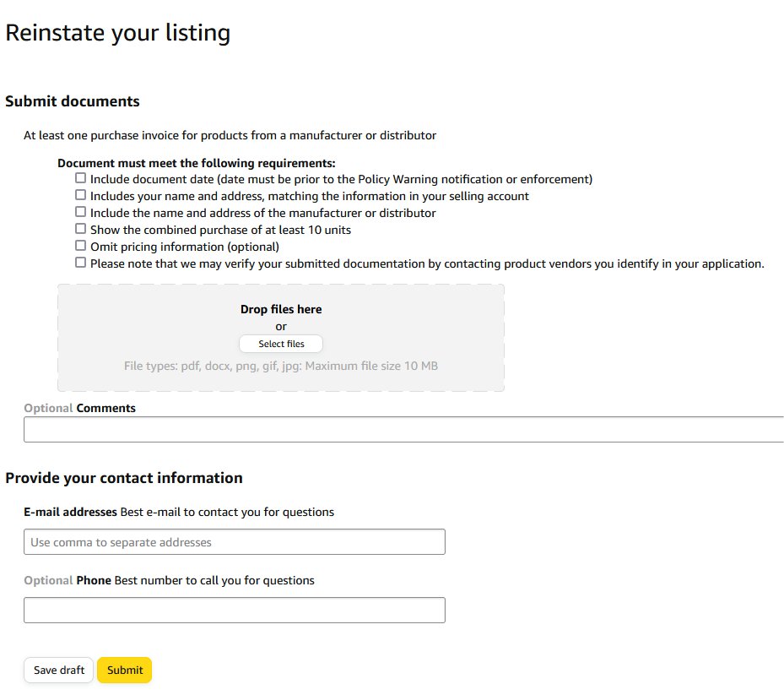Select the E-mail addresses input field
The image size is (784, 695).
pos(234,541)
